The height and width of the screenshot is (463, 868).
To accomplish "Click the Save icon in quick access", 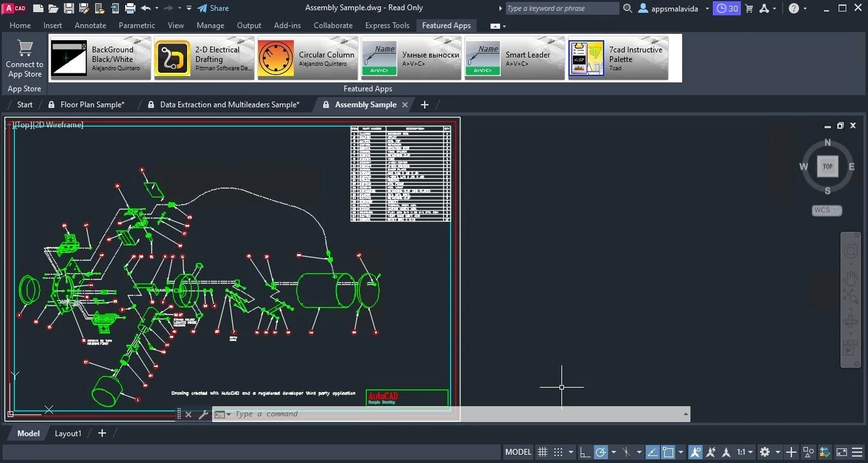I will [x=69, y=8].
